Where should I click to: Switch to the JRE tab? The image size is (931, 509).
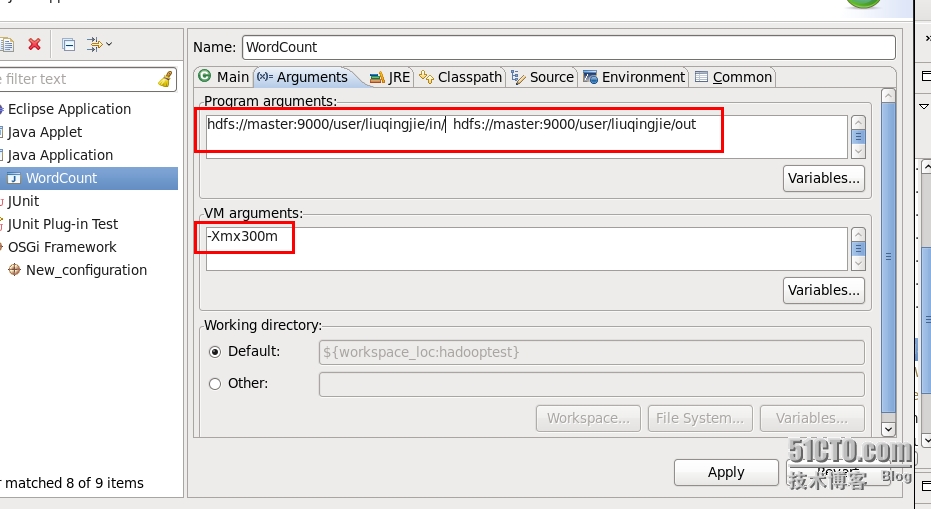coord(390,77)
